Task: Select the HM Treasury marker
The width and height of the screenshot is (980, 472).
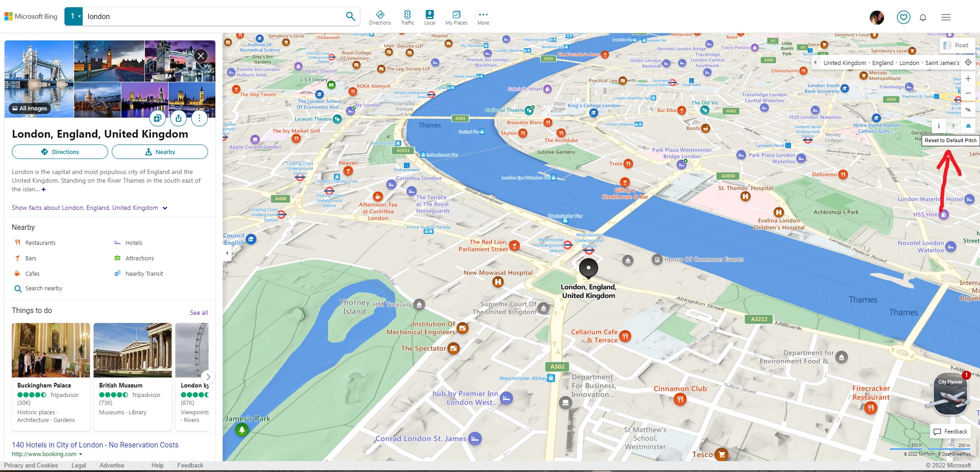Action: tap(419, 304)
